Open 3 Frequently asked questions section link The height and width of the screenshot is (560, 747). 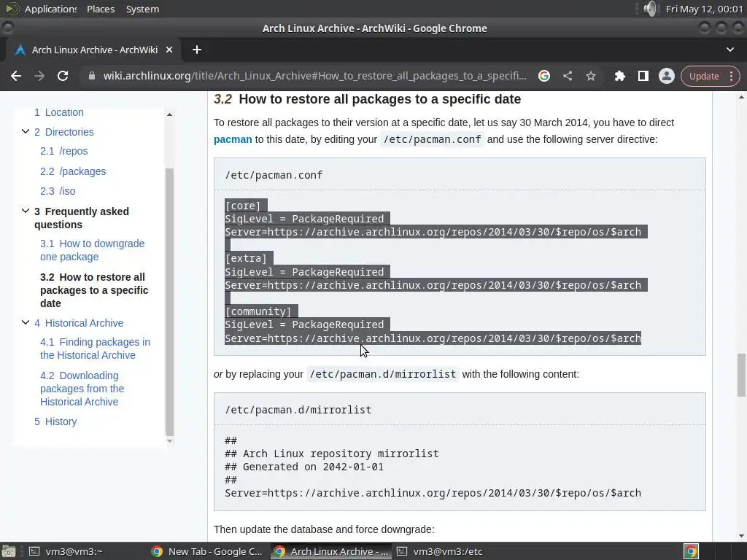tap(82, 217)
